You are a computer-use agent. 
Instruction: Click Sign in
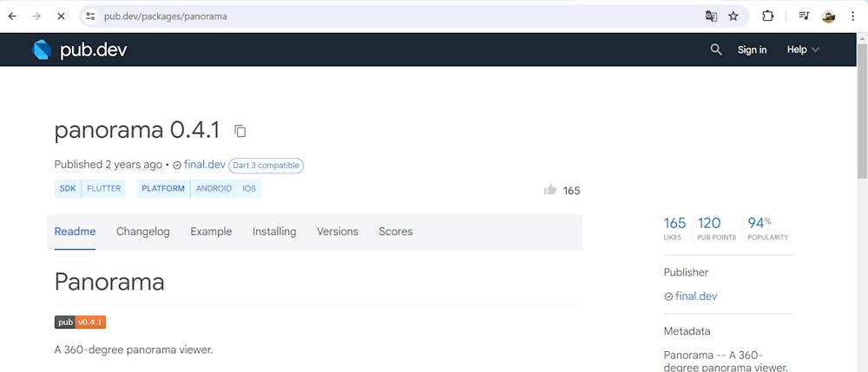pyautogui.click(x=752, y=49)
